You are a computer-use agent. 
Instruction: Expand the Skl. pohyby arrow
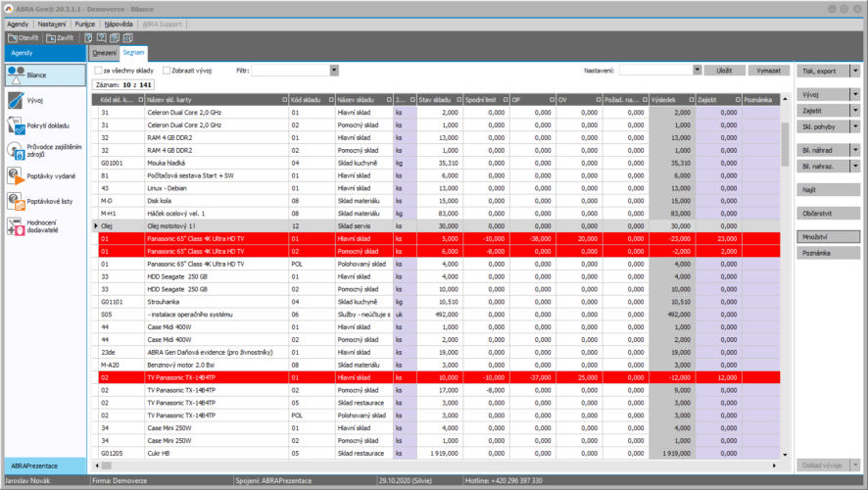click(x=855, y=126)
